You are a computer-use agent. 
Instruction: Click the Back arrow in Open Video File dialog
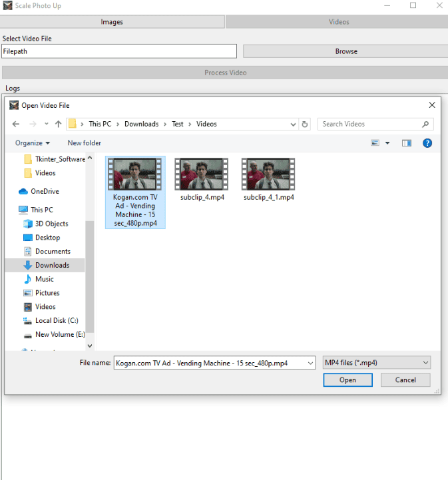16,124
